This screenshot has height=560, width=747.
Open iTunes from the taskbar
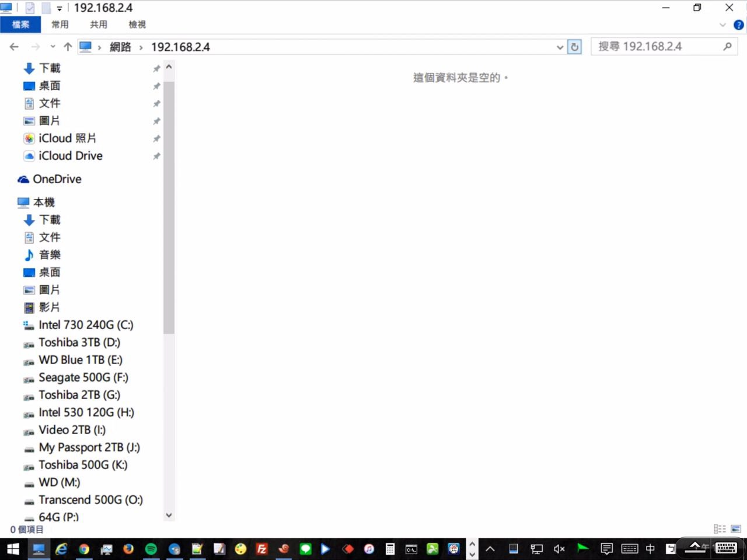click(369, 549)
